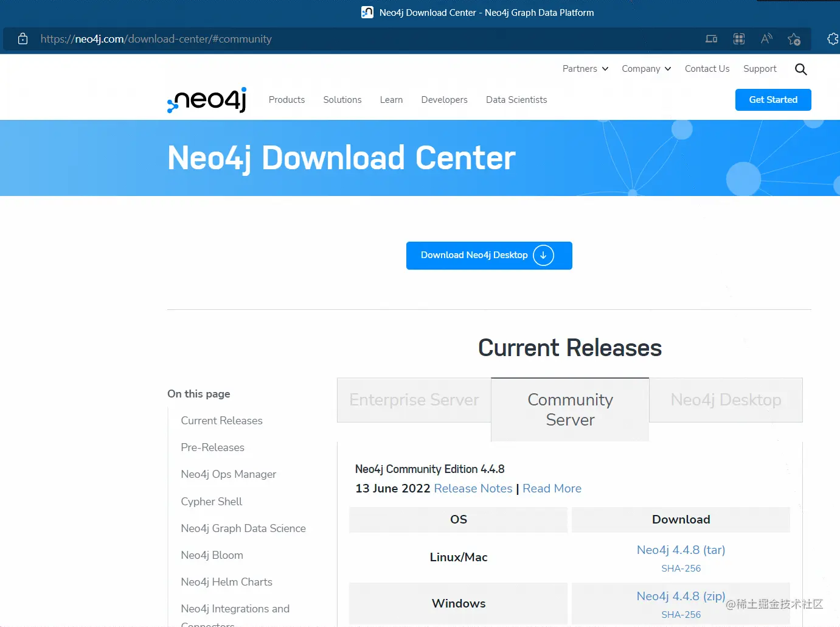Viewport: 840px width, 627px height.
Task: Go to Neo4j Graph Data Science section
Action: (243, 528)
